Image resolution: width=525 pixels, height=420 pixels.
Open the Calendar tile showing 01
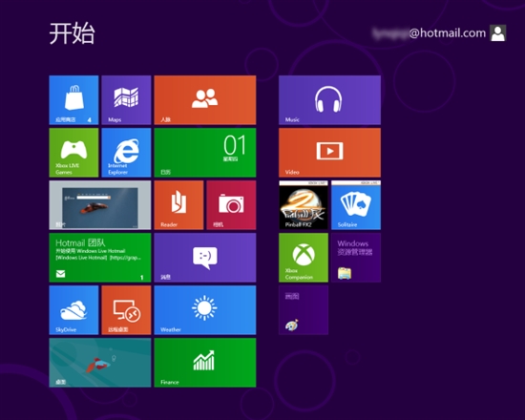205,153
